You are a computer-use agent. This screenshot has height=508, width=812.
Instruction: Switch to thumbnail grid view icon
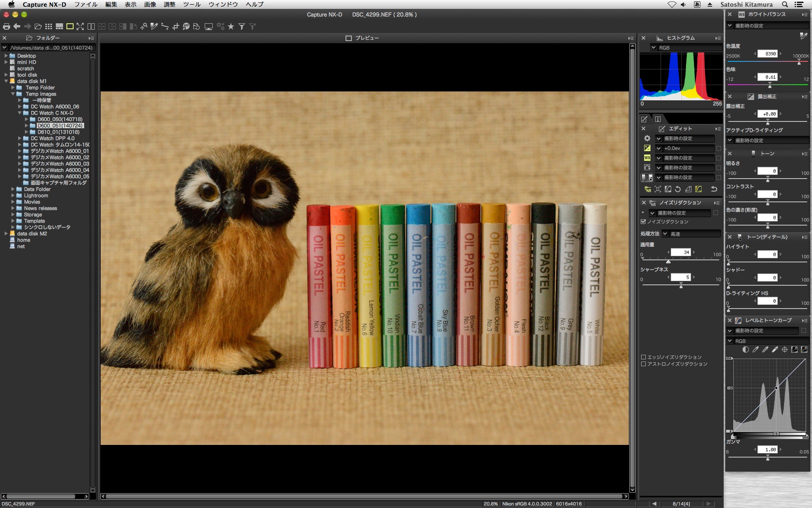click(x=49, y=26)
